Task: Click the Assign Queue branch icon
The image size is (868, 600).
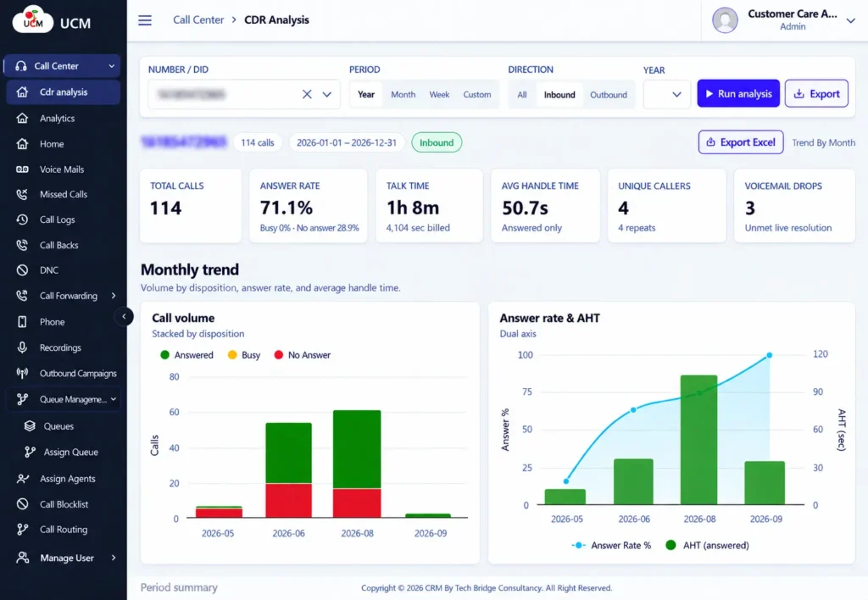Action: [30, 453]
